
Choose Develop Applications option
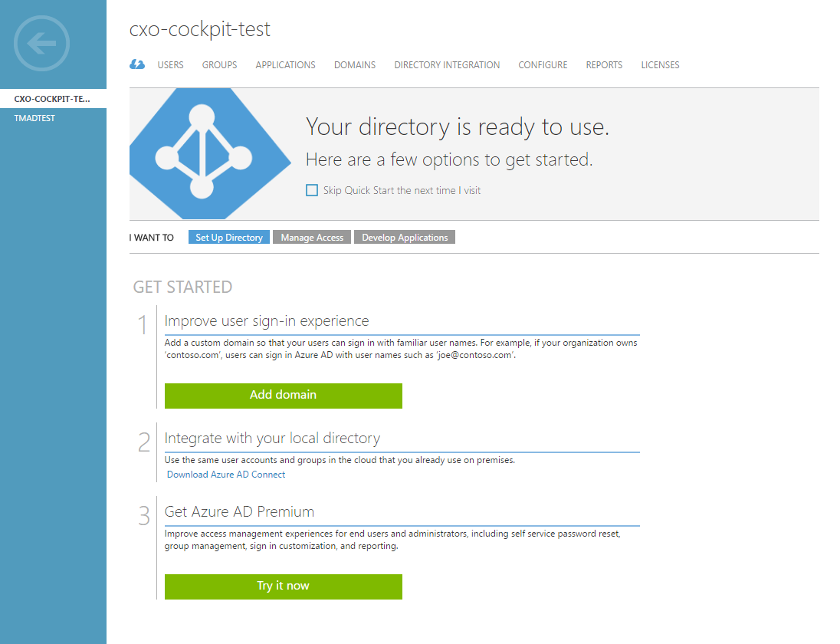pos(405,238)
